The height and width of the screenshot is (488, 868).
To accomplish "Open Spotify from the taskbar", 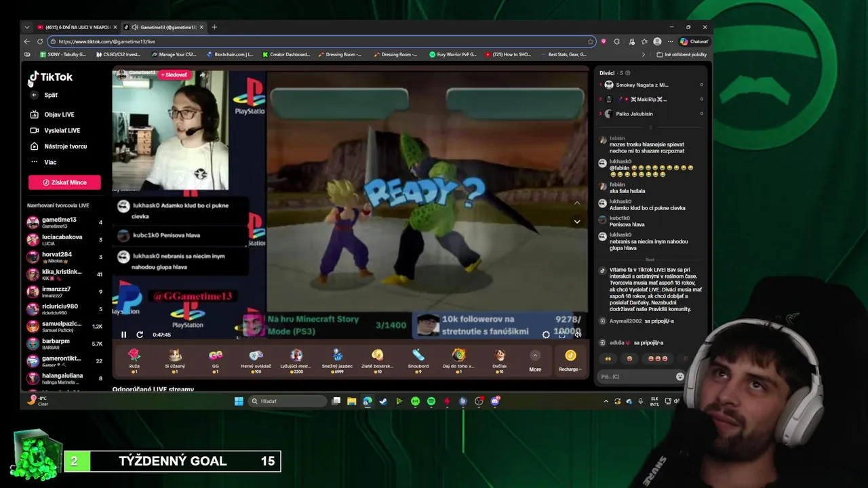I will click(x=431, y=401).
